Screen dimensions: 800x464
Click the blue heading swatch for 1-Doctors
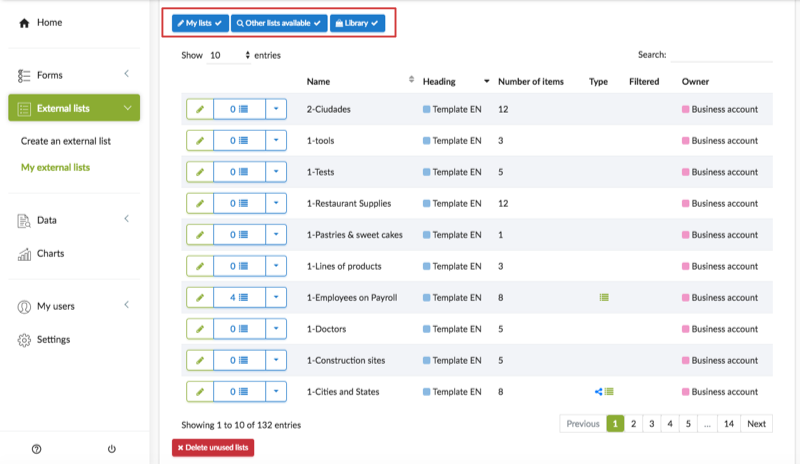(x=427, y=329)
